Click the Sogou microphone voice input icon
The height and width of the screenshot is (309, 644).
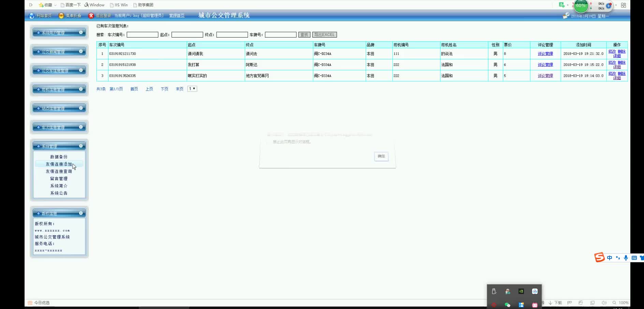pos(626,258)
